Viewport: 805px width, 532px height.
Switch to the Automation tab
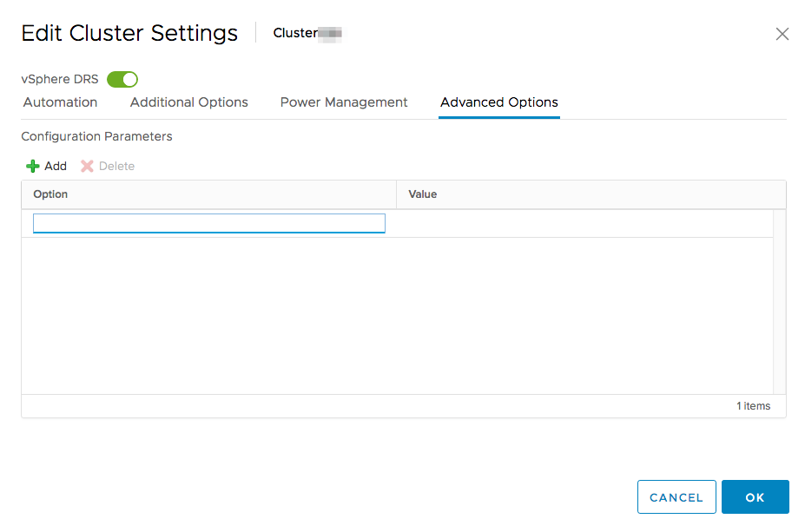click(60, 102)
